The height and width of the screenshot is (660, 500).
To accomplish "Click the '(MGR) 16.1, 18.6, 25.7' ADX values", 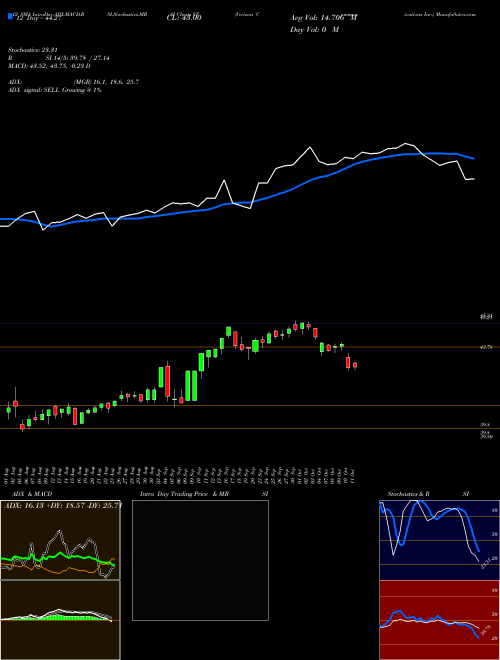I will 106,82.
